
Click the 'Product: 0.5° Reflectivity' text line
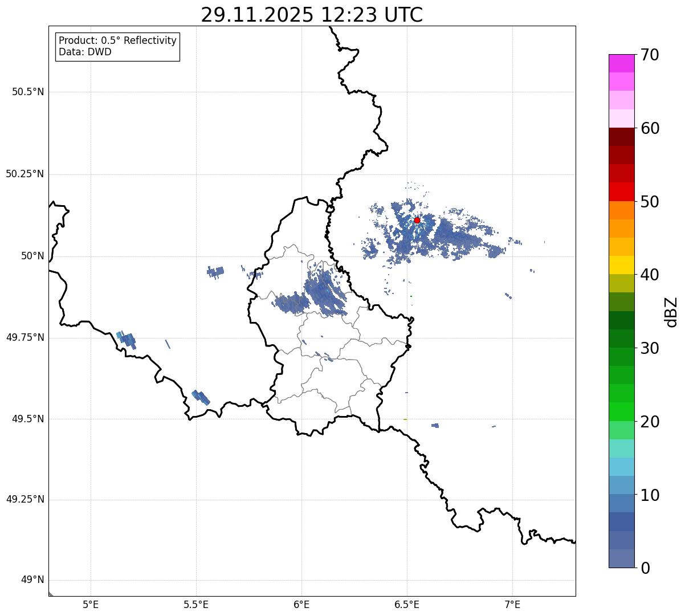[x=117, y=40]
